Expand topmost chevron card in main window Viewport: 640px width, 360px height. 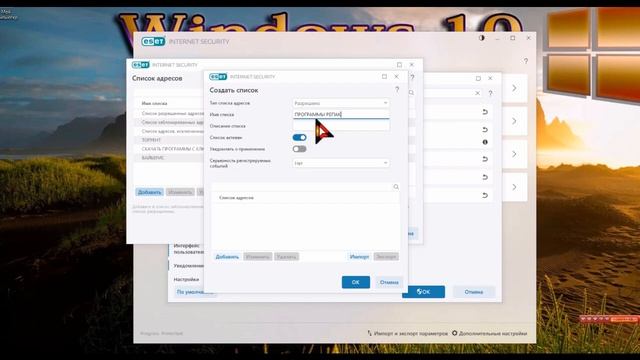[x=514, y=88]
